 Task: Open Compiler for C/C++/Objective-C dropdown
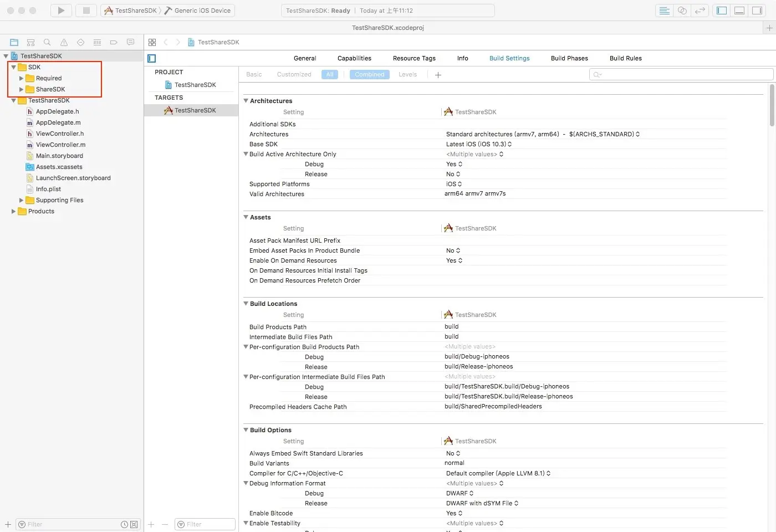[498, 473]
